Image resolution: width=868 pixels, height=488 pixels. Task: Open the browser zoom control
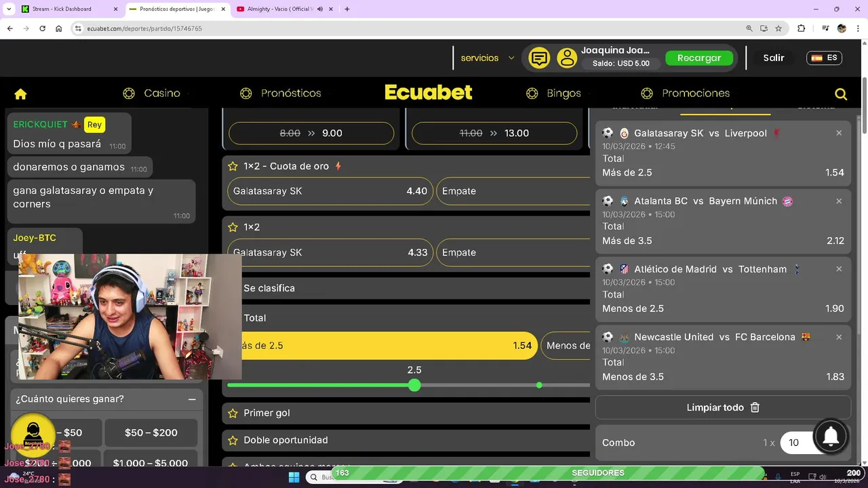749,28
